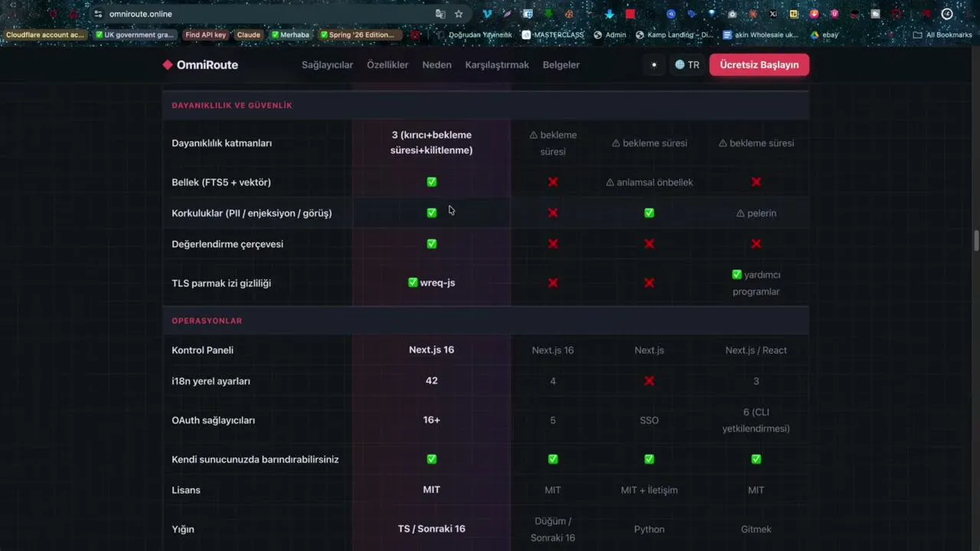The width and height of the screenshot is (980, 551).
Task: Click the MIT + İletişim license cell
Action: click(x=649, y=490)
